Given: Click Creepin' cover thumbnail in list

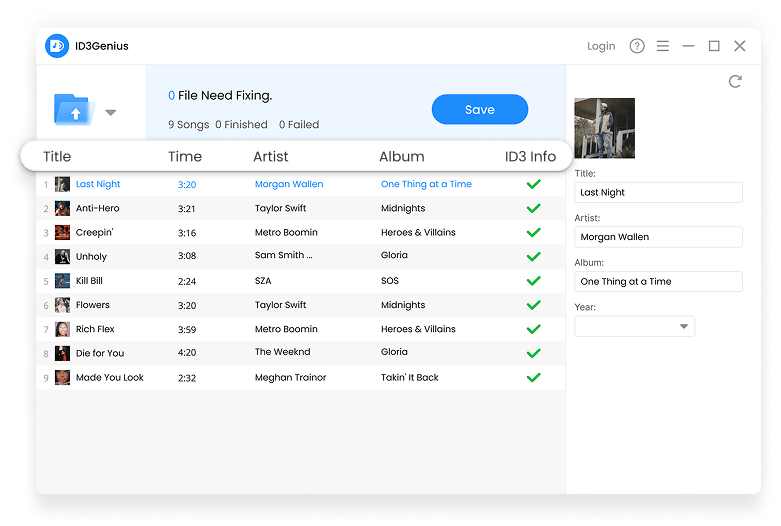Looking at the screenshot, I should 62,233.
